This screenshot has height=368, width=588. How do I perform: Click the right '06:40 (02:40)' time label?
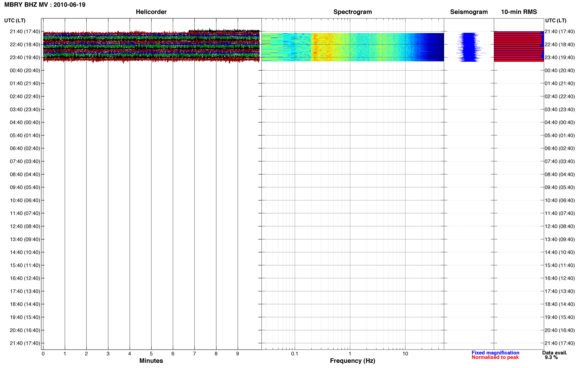coord(560,148)
